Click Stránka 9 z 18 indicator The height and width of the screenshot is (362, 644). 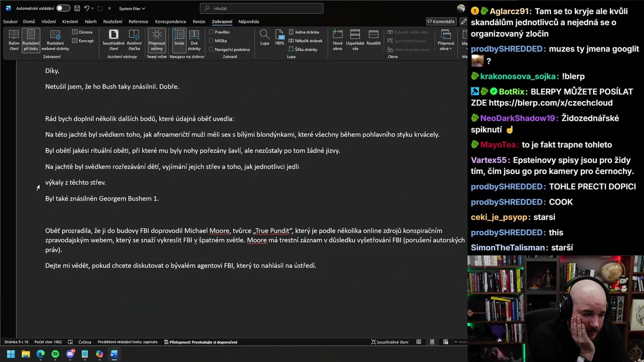(x=16, y=342)
